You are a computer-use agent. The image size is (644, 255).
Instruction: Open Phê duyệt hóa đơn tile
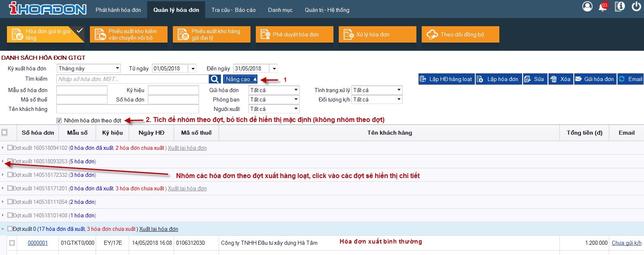(294, 34)
